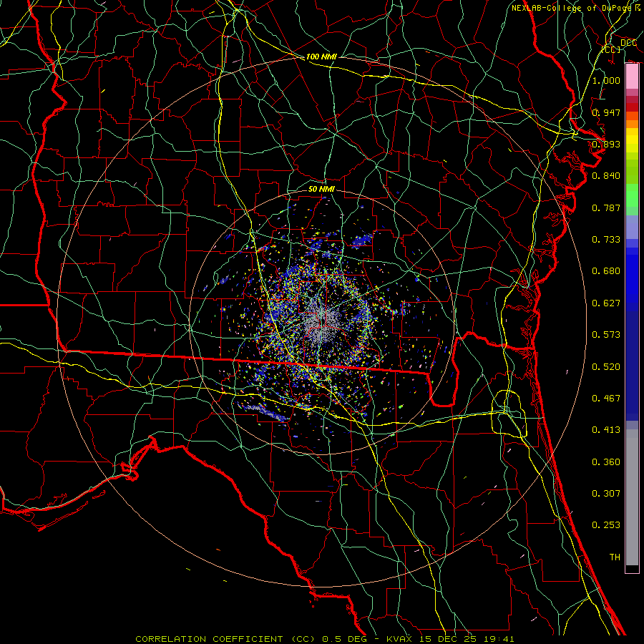
Task: Click the TH threshold label
Action: [x=615, y=557]
